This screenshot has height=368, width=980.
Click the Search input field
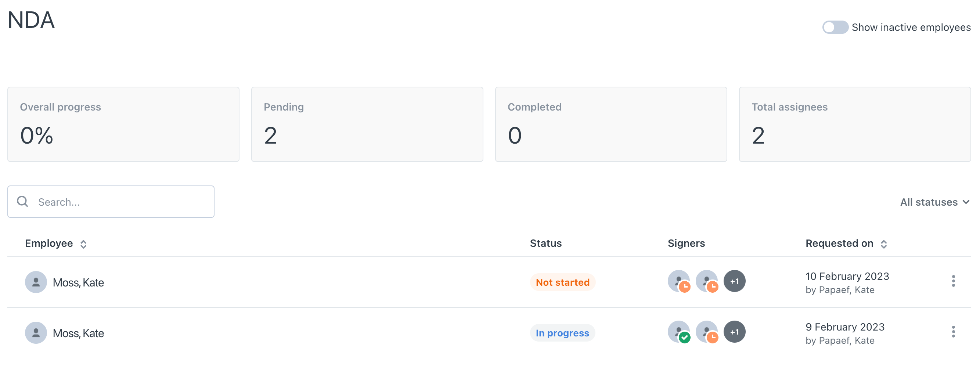(x=122, y=202)
